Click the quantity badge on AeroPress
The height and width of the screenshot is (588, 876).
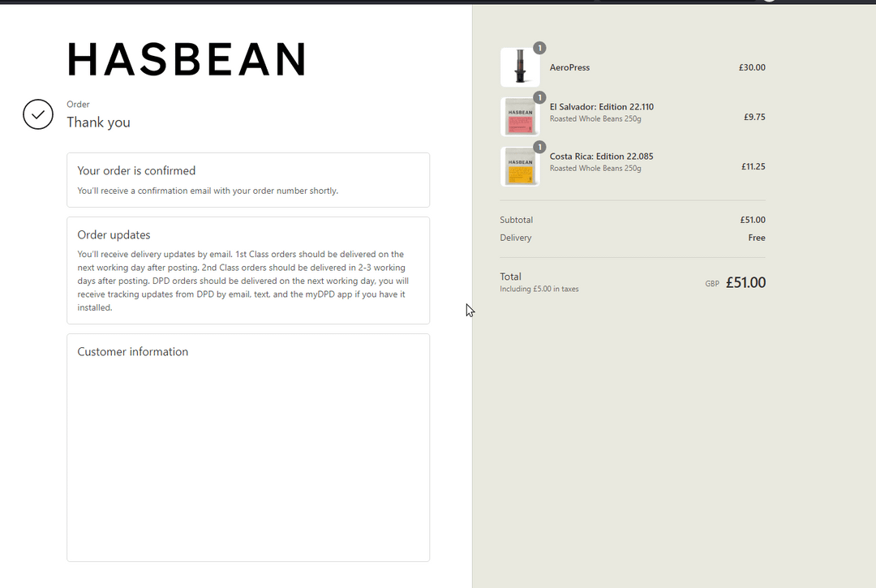[539, 48]
